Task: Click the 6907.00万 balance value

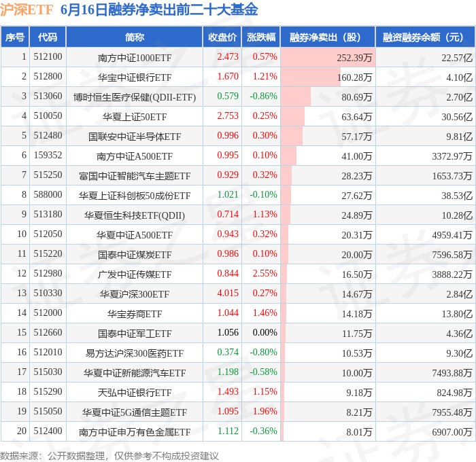Action: [x=452, y=432]
